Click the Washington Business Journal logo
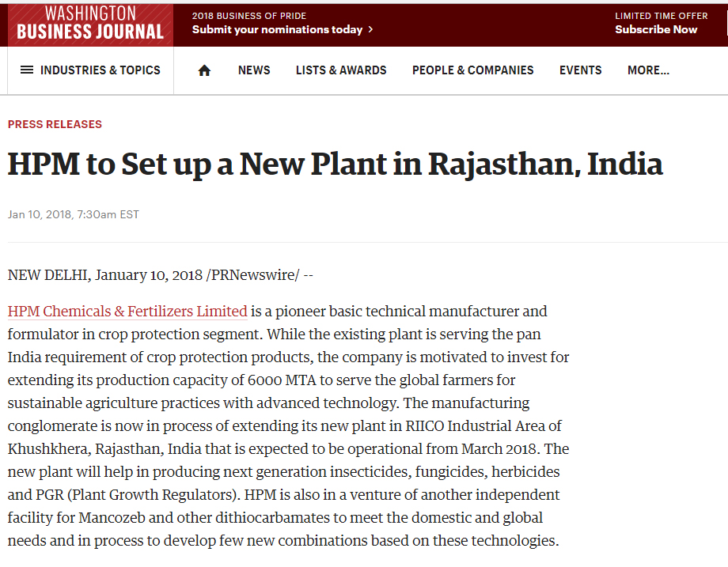The image size is (728, 567). point(90,25)
